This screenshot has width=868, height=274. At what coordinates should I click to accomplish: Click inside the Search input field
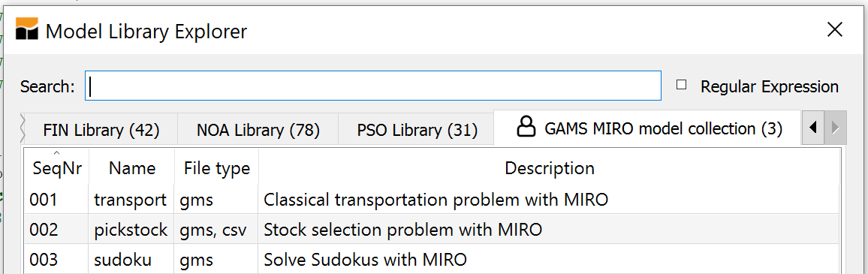point(372,86)
